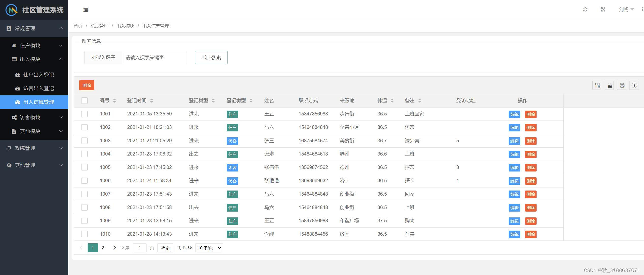This screenshot has width=644, height=275.
Task: Open the vertical more-options dots icon
Action: coord(642,9)
